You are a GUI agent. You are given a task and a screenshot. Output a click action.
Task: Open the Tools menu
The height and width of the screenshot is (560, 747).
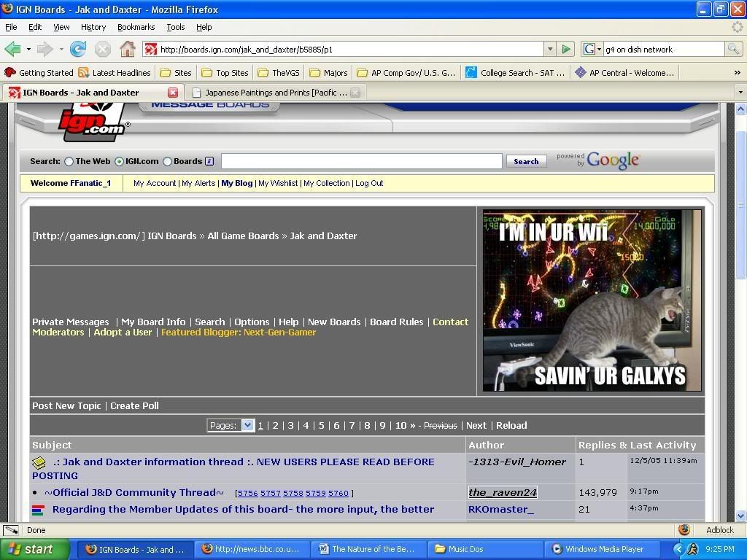tap(176, 27)
